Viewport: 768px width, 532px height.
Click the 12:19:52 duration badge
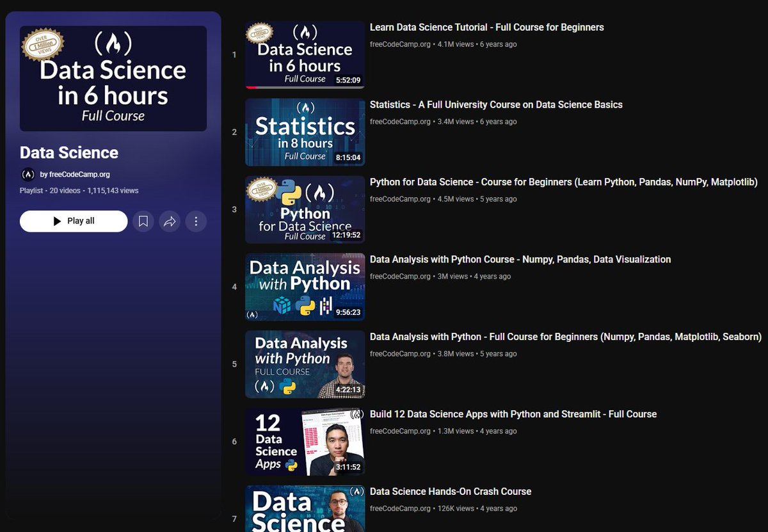pyautogui.click(x=346, y=235)
